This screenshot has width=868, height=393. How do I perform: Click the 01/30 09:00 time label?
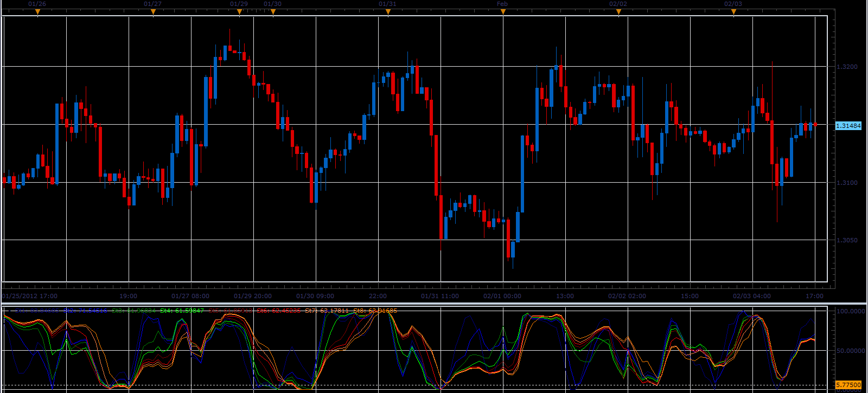[315, 296]
